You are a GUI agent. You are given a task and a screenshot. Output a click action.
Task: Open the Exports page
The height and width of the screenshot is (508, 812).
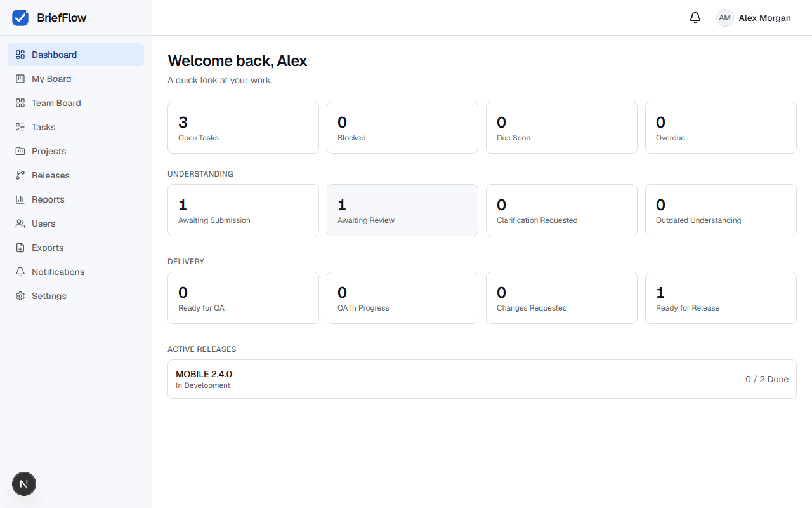pyautogui.click(x=76, y=248)
